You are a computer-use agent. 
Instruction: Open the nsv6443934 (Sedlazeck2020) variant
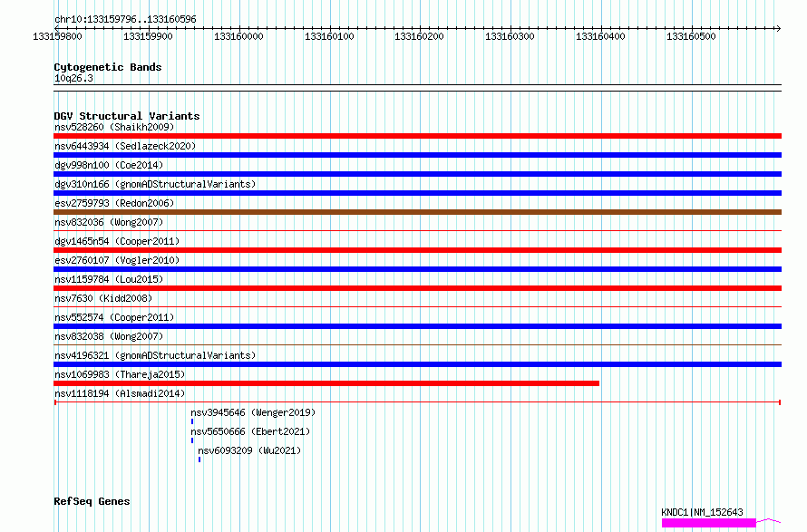coord(125,146)
